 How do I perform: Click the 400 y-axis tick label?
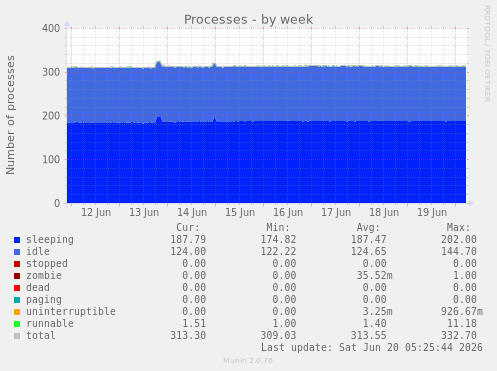[x=51, y=28]
